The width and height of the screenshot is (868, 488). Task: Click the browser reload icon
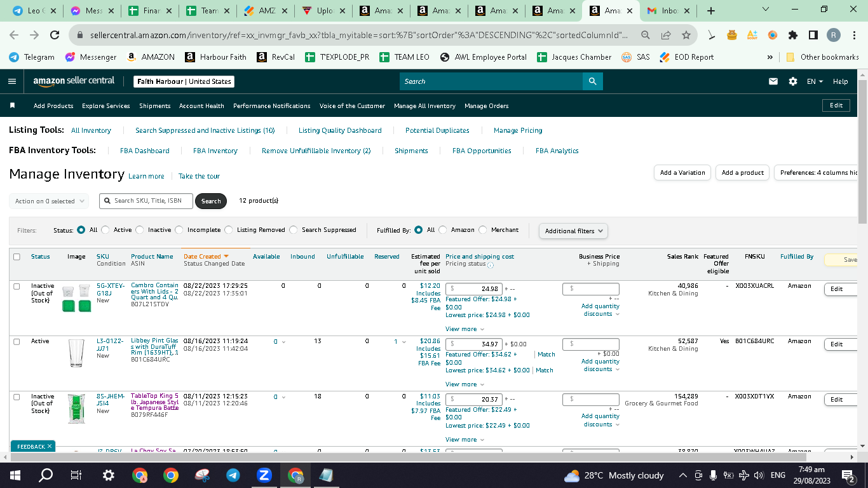coord(55,36)
